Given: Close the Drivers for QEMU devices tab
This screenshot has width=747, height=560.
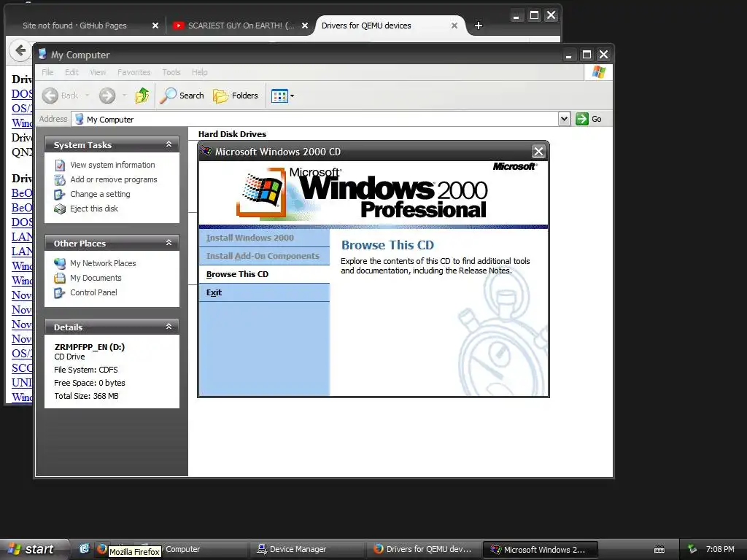Looking at the screenshot, I should coord(454,26).
